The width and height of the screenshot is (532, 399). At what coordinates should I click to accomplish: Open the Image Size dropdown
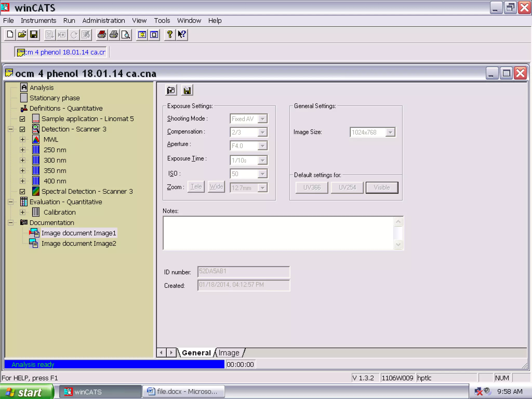[390, 132]
